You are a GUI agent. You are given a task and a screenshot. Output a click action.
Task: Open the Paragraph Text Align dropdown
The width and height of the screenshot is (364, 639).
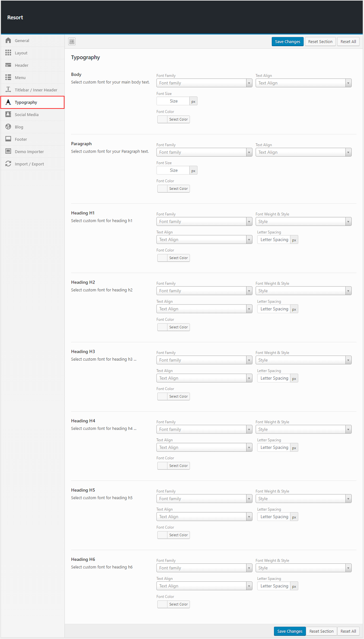pyautogui.click(x=303, y=152)
